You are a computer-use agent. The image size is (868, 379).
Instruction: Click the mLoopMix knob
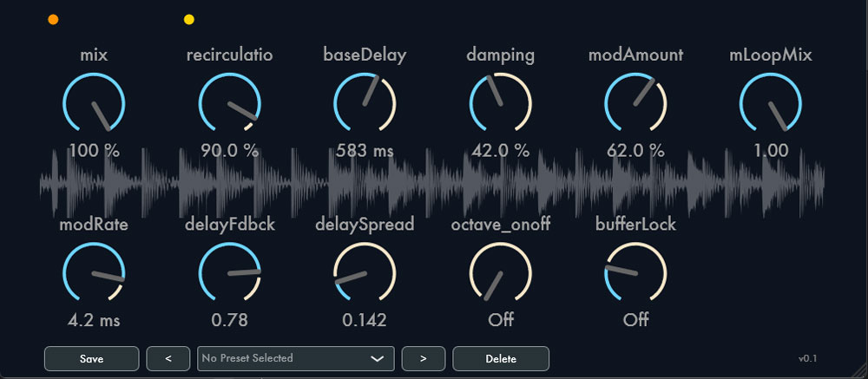click(771, 104)
